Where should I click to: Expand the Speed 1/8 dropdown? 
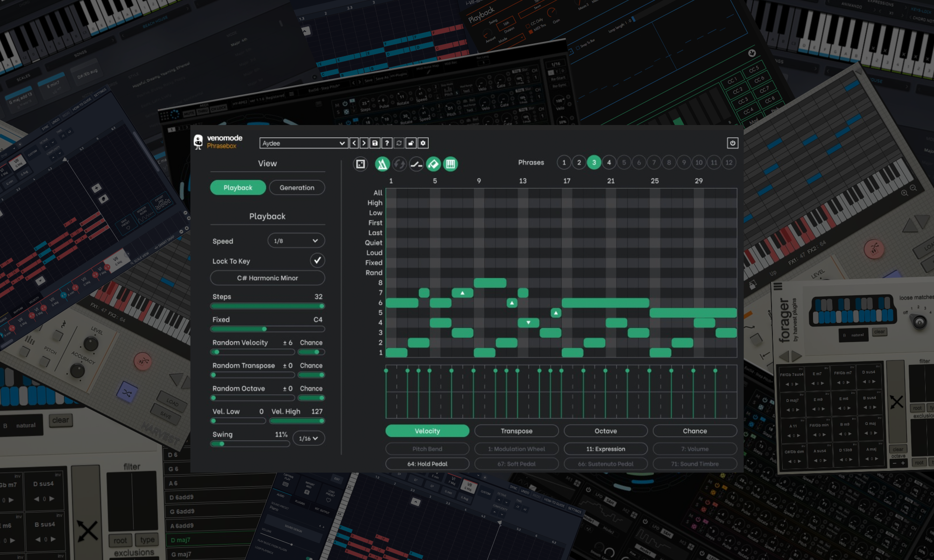(x=296, y=241)
